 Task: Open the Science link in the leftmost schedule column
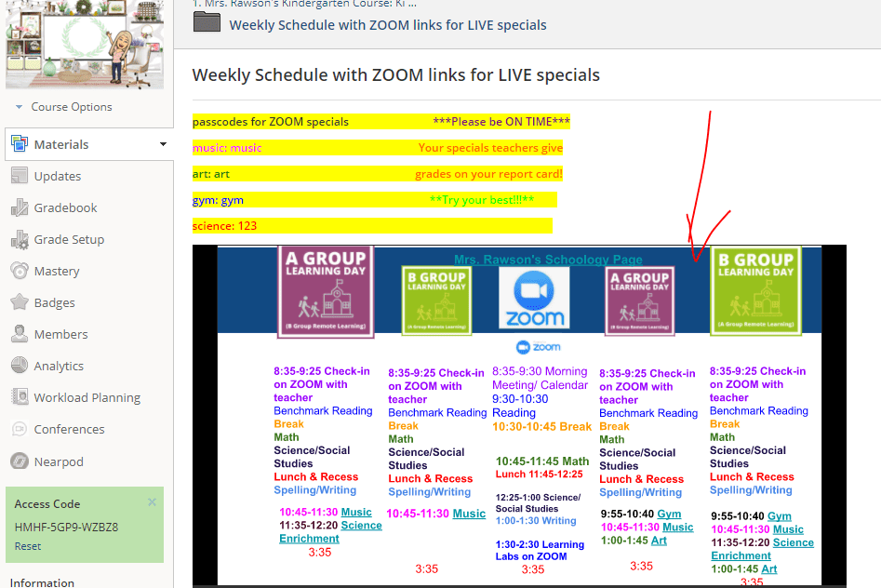[361, 526]
